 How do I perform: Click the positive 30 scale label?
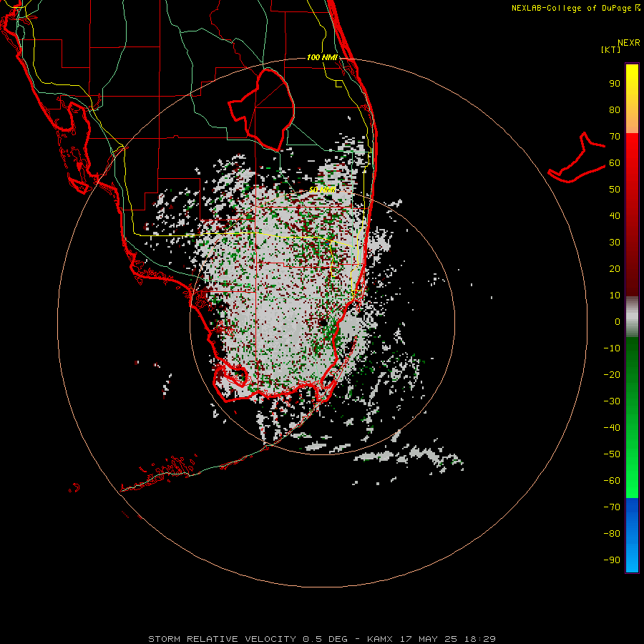click(x=615, y=243)
